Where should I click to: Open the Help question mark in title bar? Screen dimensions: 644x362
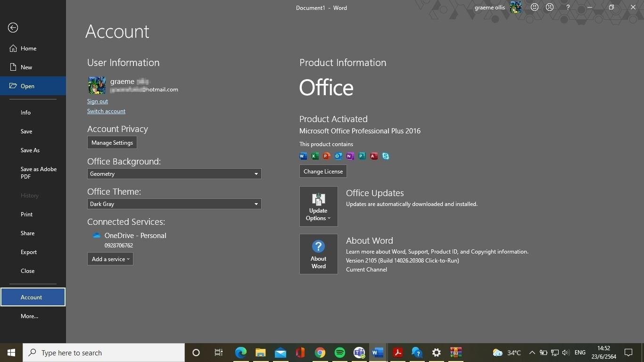click(568, 8)
